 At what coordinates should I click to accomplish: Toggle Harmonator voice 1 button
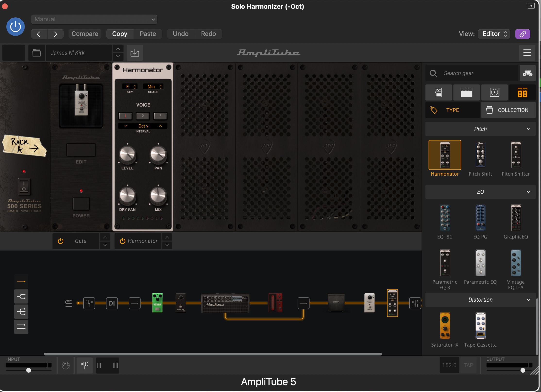[x=125, y=116]
